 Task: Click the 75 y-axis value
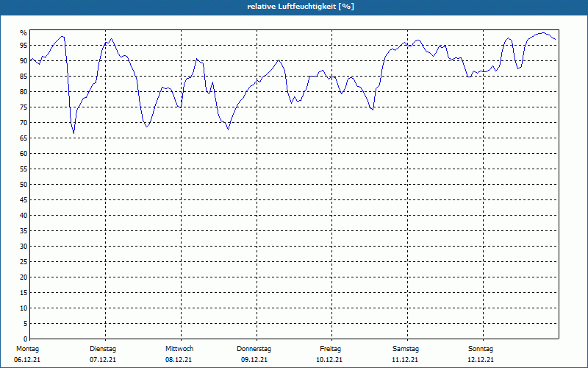(24, 107)
